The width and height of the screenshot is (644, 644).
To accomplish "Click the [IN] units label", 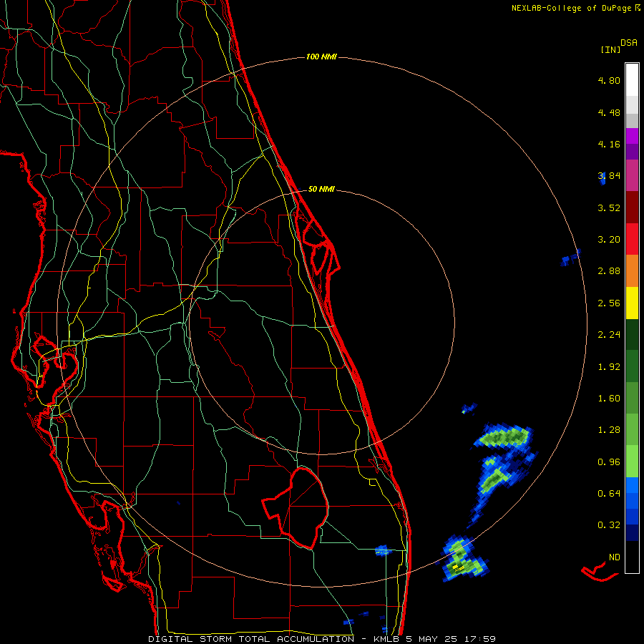I will [x=610, y=49].
